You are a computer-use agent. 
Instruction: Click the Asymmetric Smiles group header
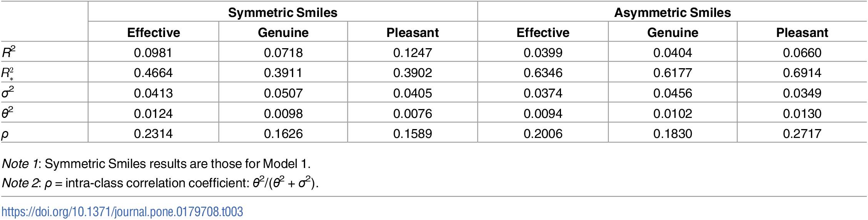pos(672,13)
